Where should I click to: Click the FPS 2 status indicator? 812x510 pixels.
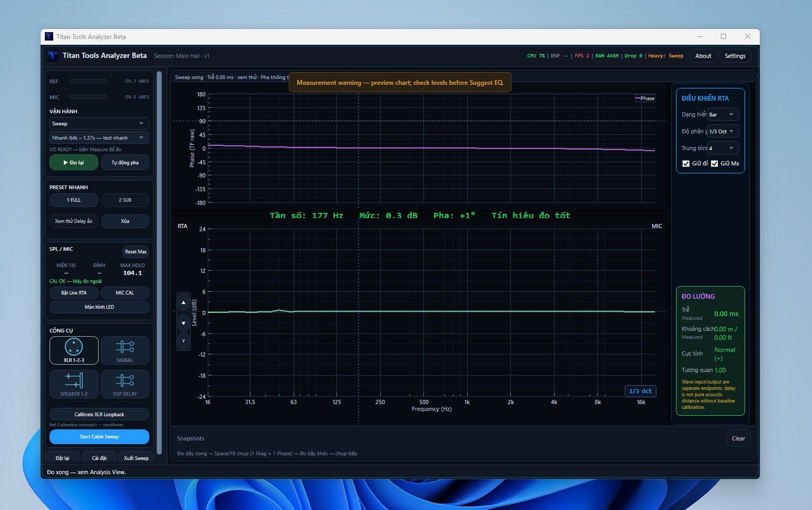(x=582, y=56)
